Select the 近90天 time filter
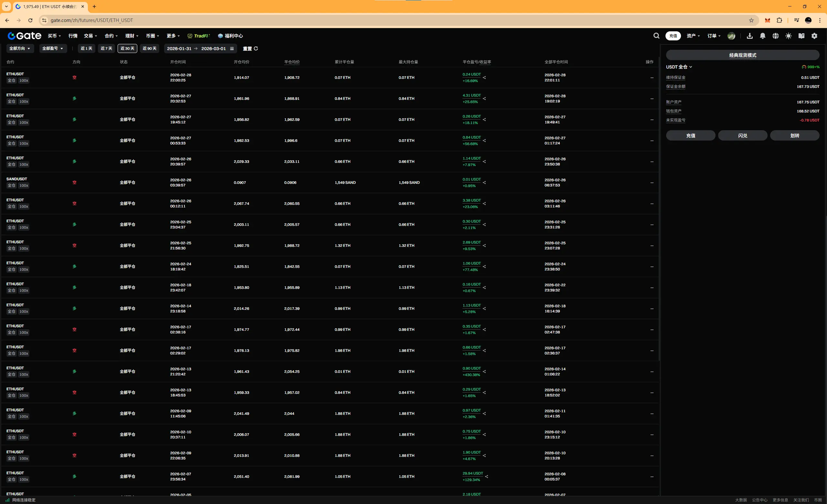827x504 pixels. [x=149, y=49]
